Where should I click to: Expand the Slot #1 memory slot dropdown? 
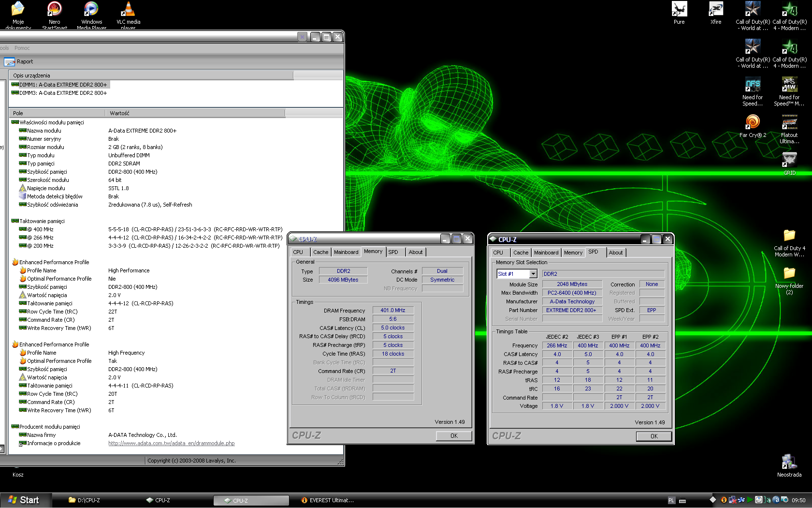coord(533,274)
